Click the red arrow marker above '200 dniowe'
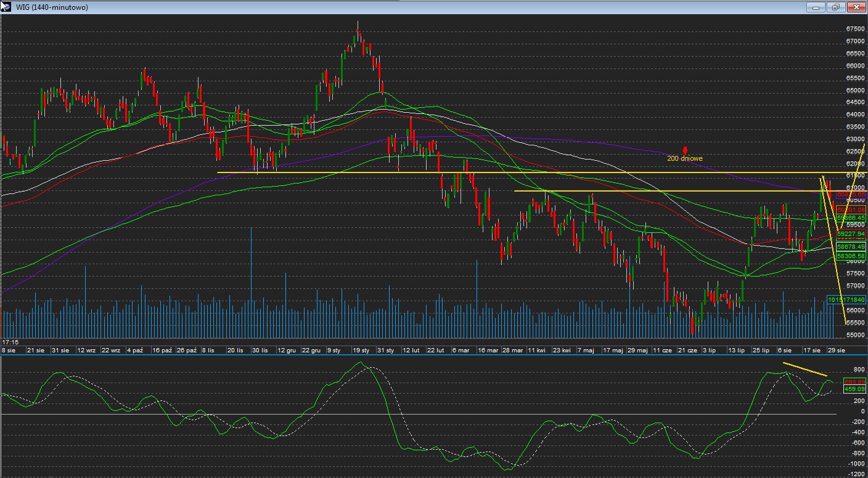 pos(685,150)
